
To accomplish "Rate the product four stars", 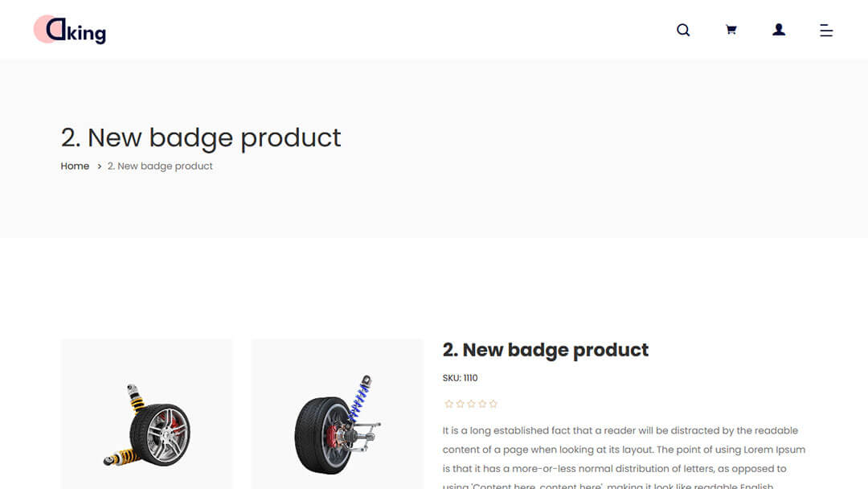I will pyautogui.click(x=482, y=404).
